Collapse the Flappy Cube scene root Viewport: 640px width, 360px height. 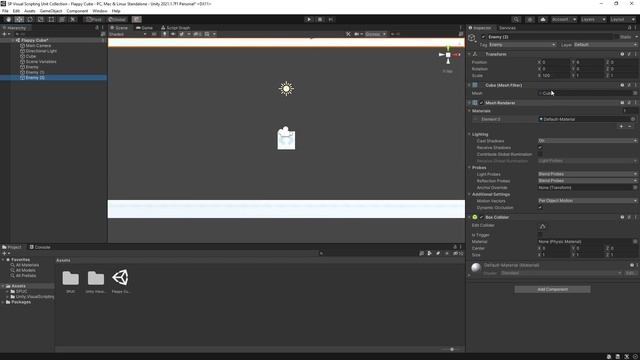click(13, 40)
